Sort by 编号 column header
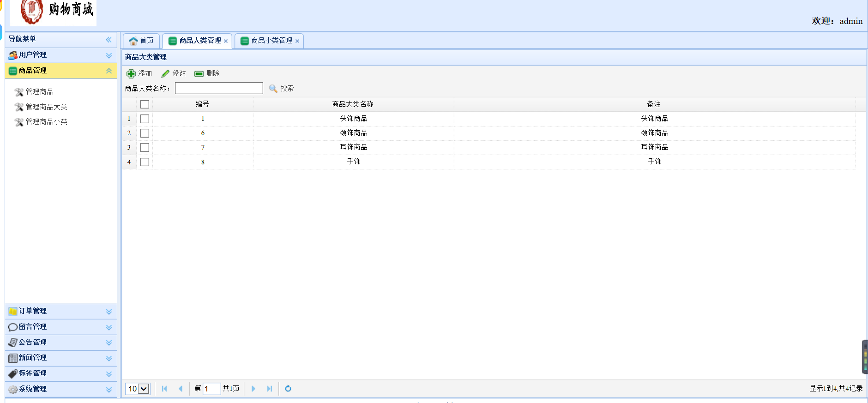Viewport: 868px width, 403px height. coord(202,104)
